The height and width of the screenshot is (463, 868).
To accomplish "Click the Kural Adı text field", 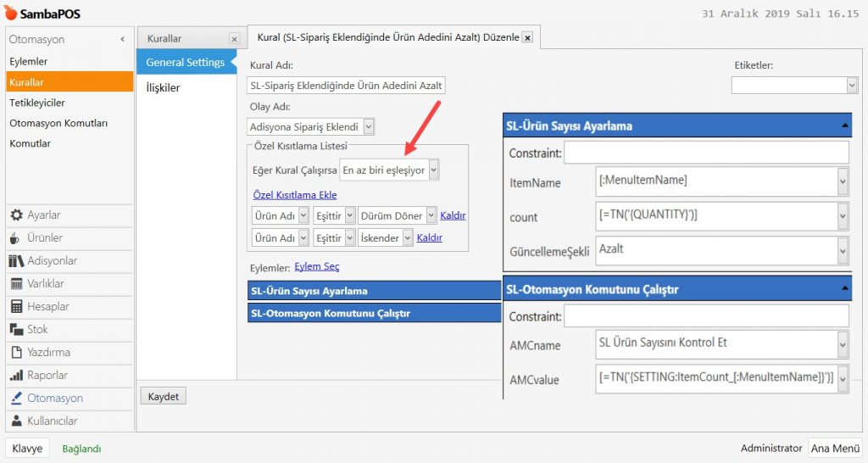I will (x=346, y=86).
